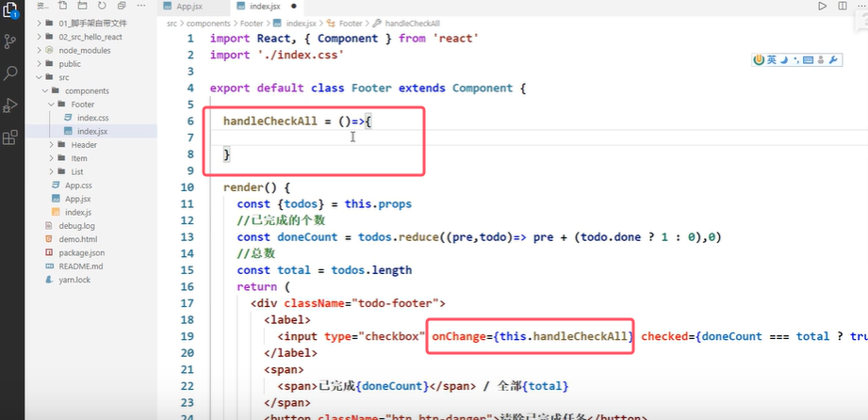The width and height of the screenshot is (868, 420).
Task: Click the IME logo icon
Action: point(759,60)
